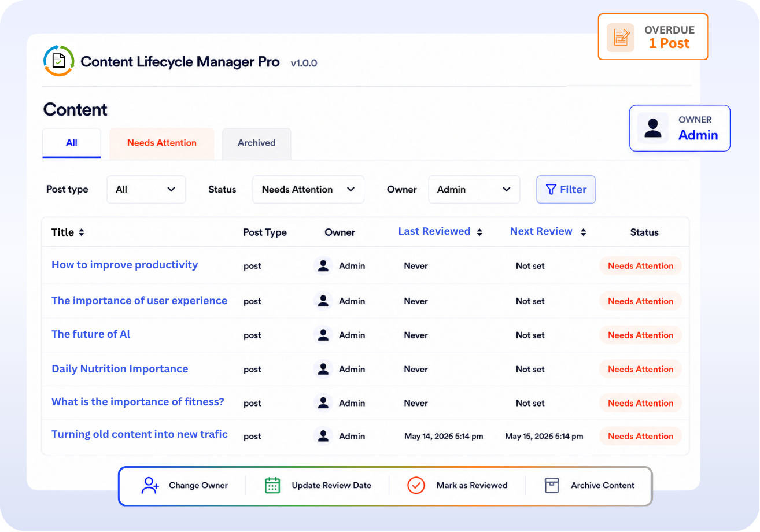Click the owner avatar in 'What is the importance of fitness?' row
Viewport: 760px width, 532px height.
pyautogui.click(x=323, y=403)
